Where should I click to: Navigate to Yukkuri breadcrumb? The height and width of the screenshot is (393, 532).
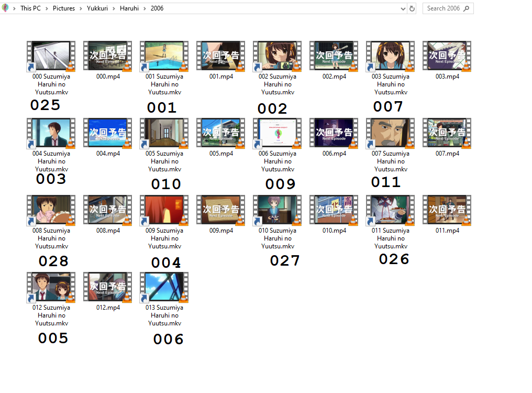tap(97, 8)
